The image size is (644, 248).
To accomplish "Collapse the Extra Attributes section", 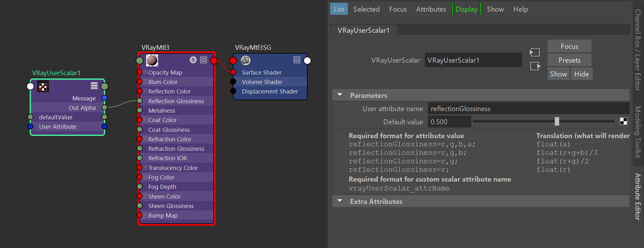I will click(340, 201).
